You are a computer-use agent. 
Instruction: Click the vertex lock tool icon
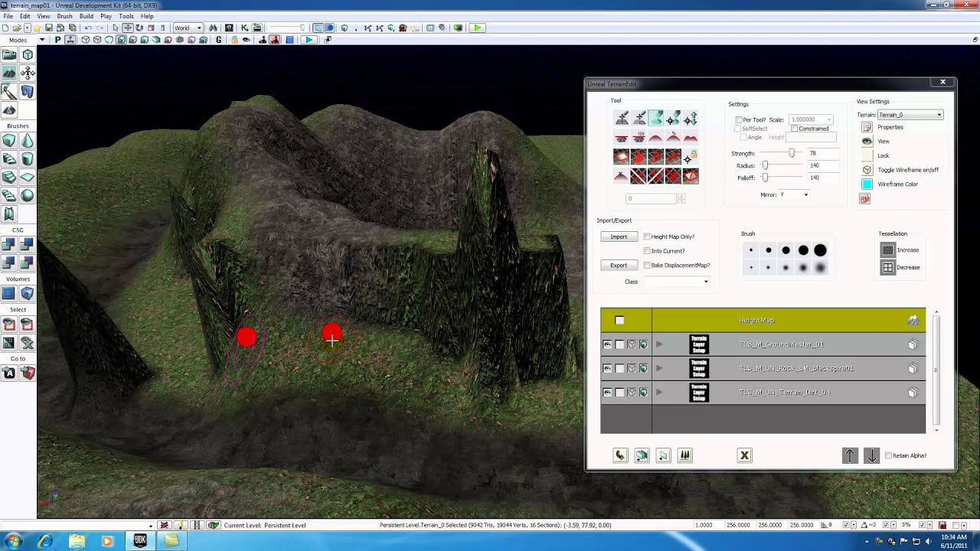coord(689,157)
